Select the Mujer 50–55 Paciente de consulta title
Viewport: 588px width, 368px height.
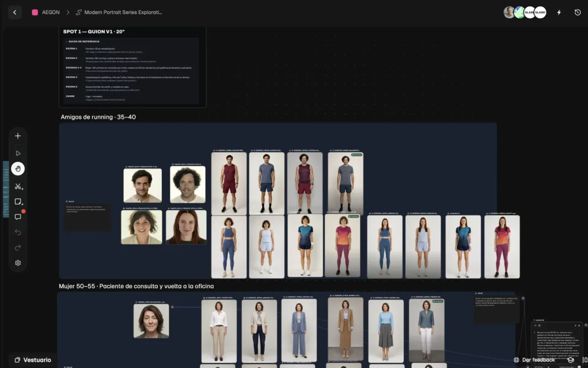pos(136,286)
